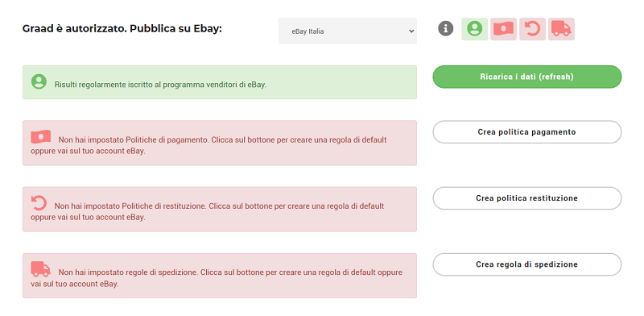
Task: Click the gray info circle icon
Action: pos(446,29)
